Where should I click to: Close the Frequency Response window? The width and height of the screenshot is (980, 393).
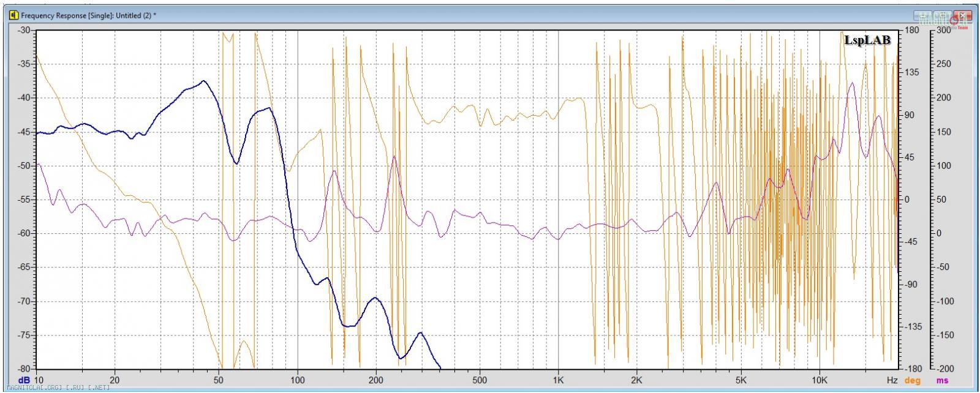click(x=964, y=15)
